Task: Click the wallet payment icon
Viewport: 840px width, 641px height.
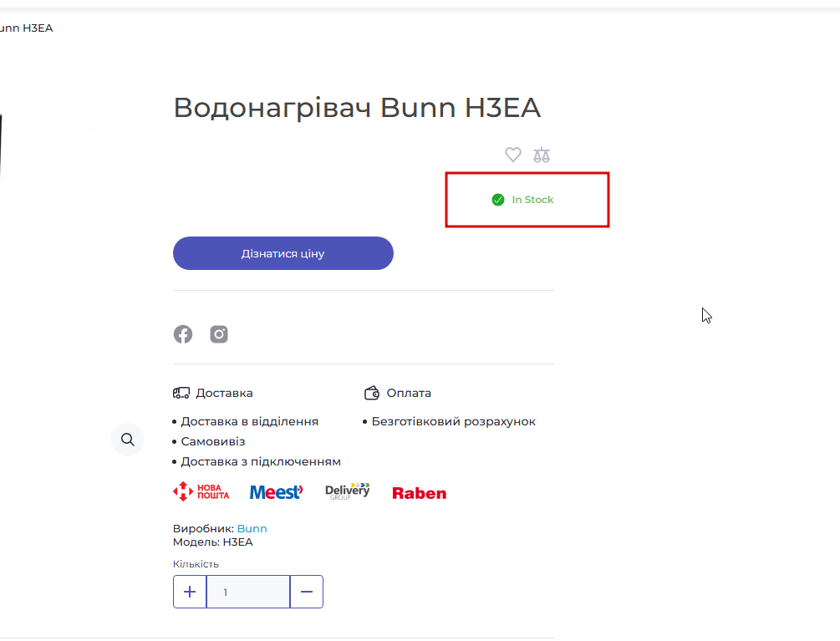Action: (372, 393)
